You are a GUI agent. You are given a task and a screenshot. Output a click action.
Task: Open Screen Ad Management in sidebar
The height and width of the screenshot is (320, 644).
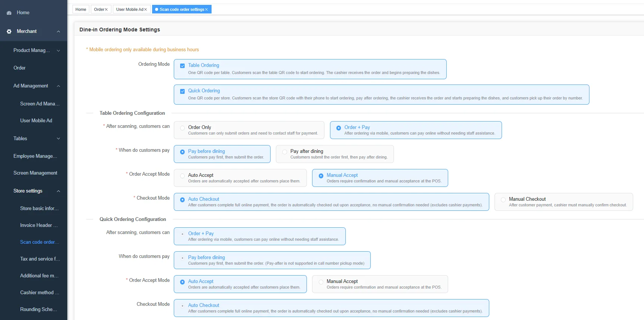(x=34, y=104)
